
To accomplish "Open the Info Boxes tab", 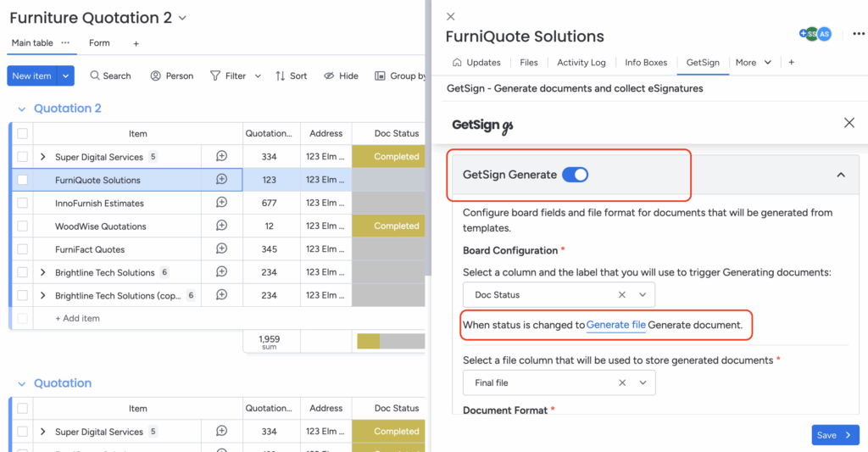I will 646,63.
